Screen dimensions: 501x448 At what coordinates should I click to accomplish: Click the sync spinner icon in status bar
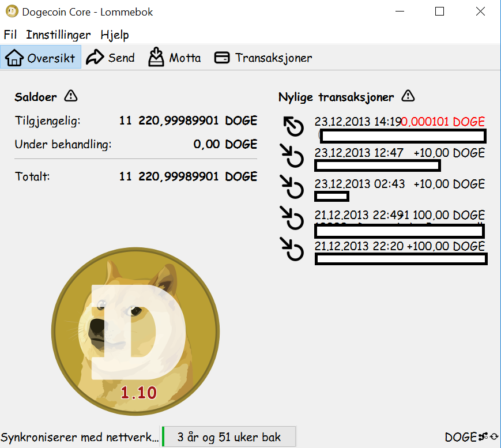point(494,436)
